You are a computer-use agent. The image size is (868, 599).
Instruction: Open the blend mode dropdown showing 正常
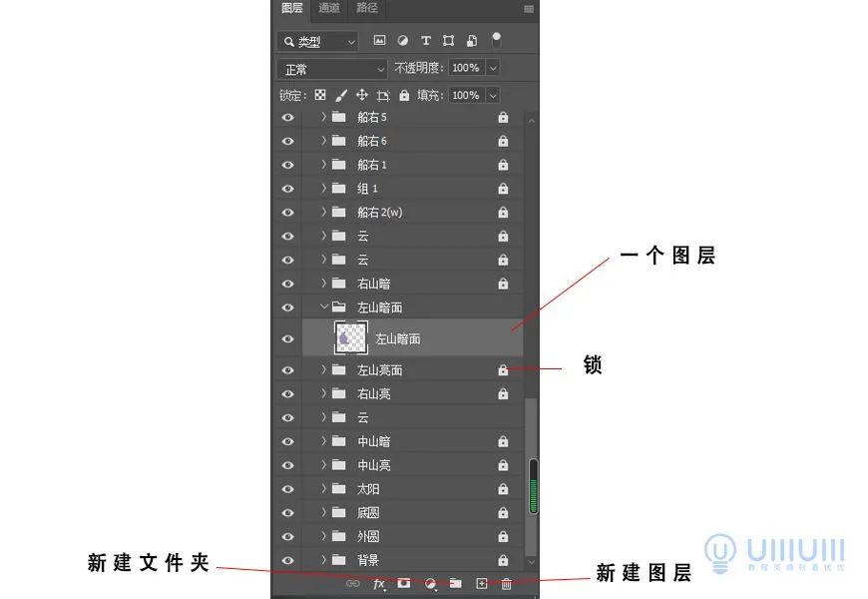point(331,68)
